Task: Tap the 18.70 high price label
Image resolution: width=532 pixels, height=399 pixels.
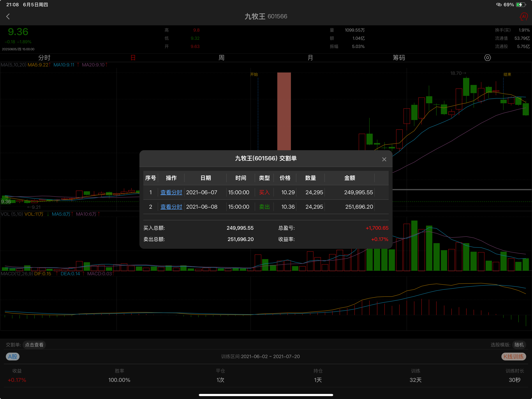Action: [x=458, y=73]
